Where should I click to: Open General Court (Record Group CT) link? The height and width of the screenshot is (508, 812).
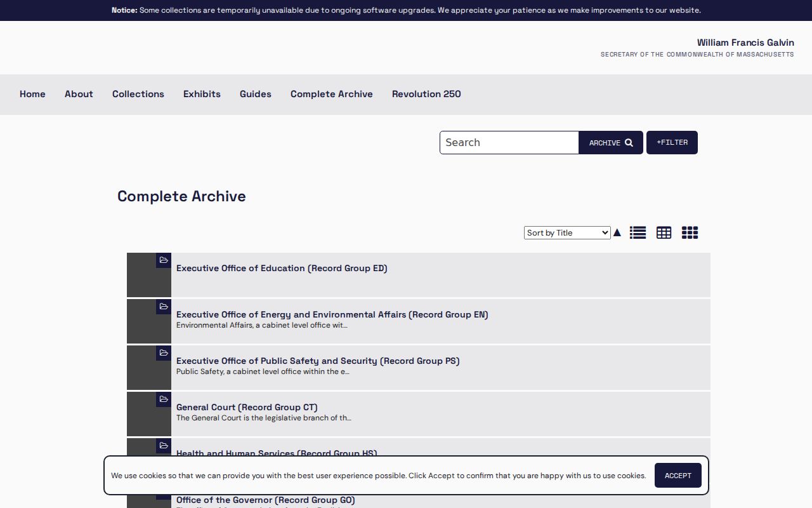tap(247, 408)
